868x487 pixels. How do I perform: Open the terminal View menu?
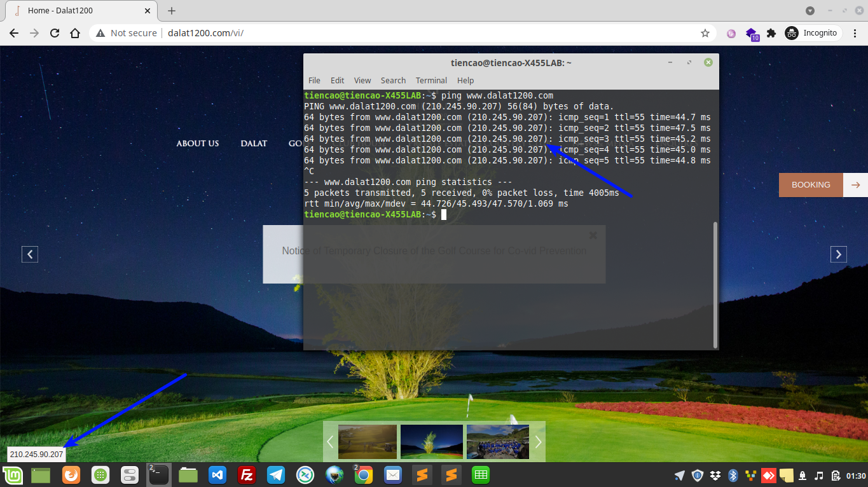pos(362,80)
